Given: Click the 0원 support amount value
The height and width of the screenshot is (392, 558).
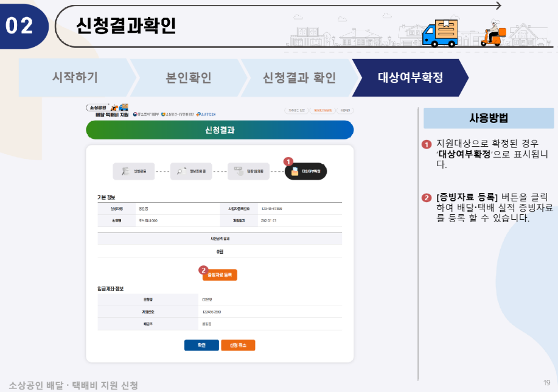Looking at the screenshot, I should pos(220,252).
